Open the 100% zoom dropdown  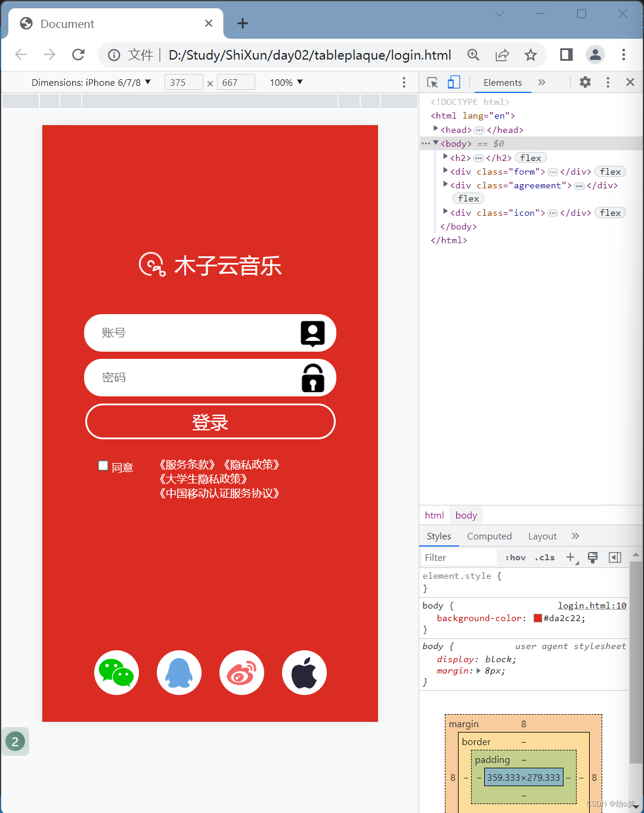click(x=285, y=82)
